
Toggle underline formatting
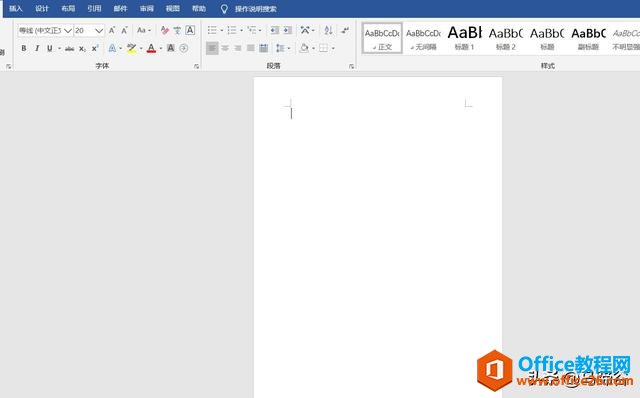point(49,49)
